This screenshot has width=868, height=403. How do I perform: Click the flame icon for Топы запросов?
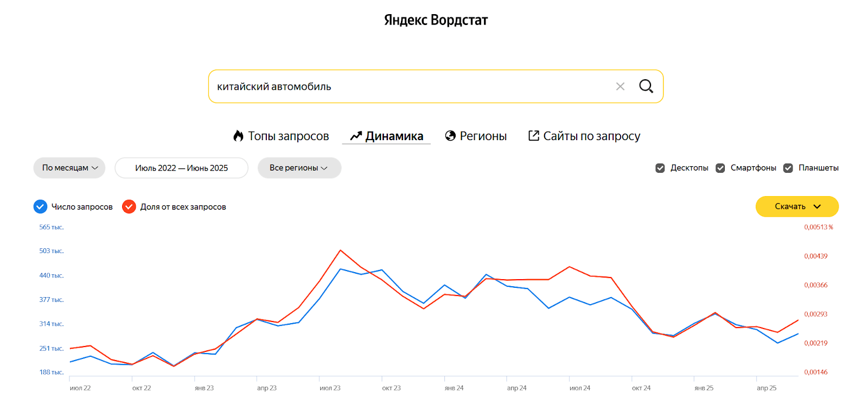coord(238,136)
